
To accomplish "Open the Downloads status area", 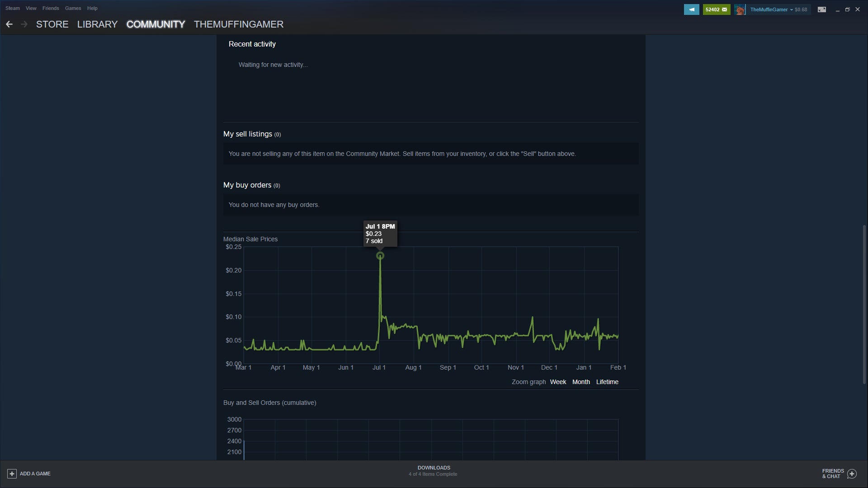I will [x=433, y=470].
